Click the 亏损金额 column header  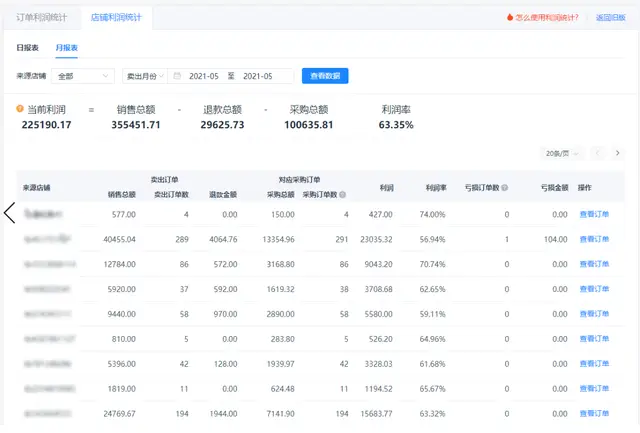(x=554, y=188)
